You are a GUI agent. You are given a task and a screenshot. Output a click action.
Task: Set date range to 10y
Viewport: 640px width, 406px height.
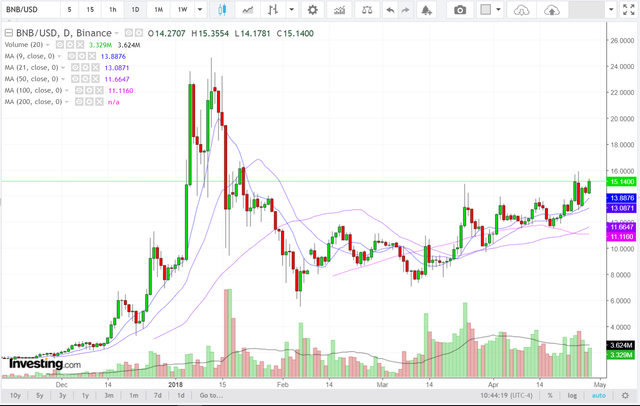(16, 395)
